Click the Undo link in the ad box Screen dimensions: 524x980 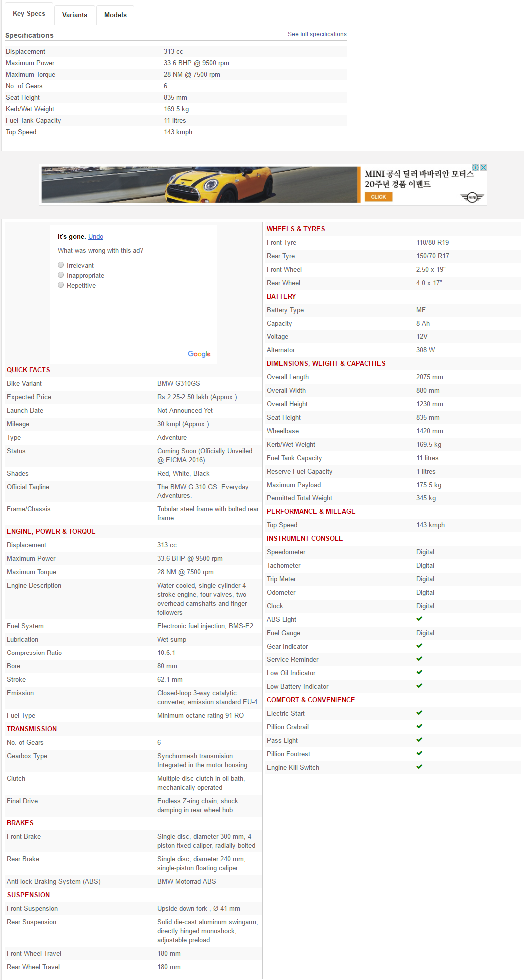(x=96, y=236)
